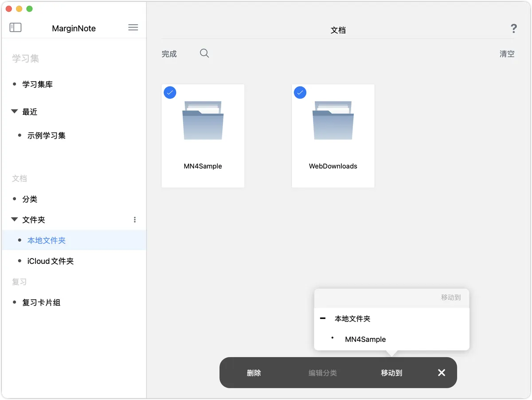
Task: Click 删除 in the action bar
Action: click(254, 373)
